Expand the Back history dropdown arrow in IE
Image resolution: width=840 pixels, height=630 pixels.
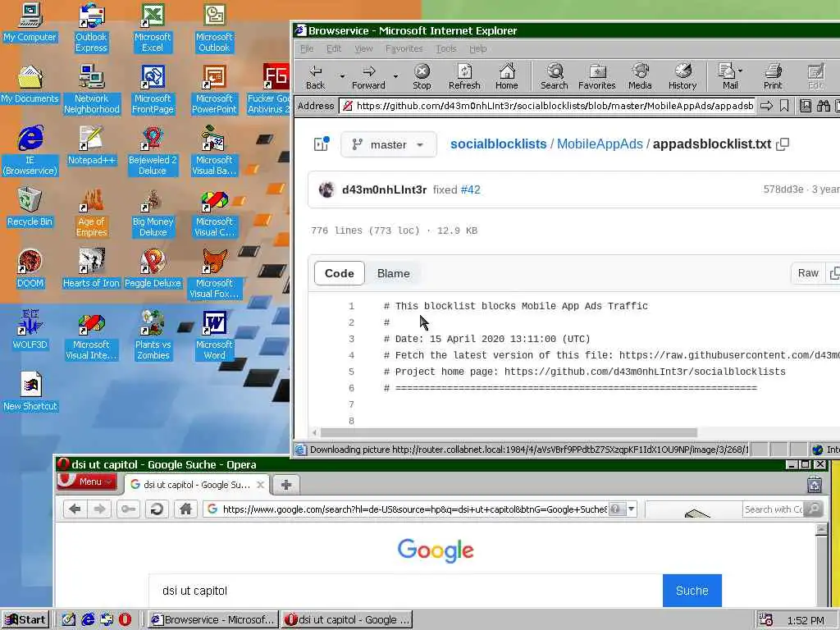click(x=342, y=76)
